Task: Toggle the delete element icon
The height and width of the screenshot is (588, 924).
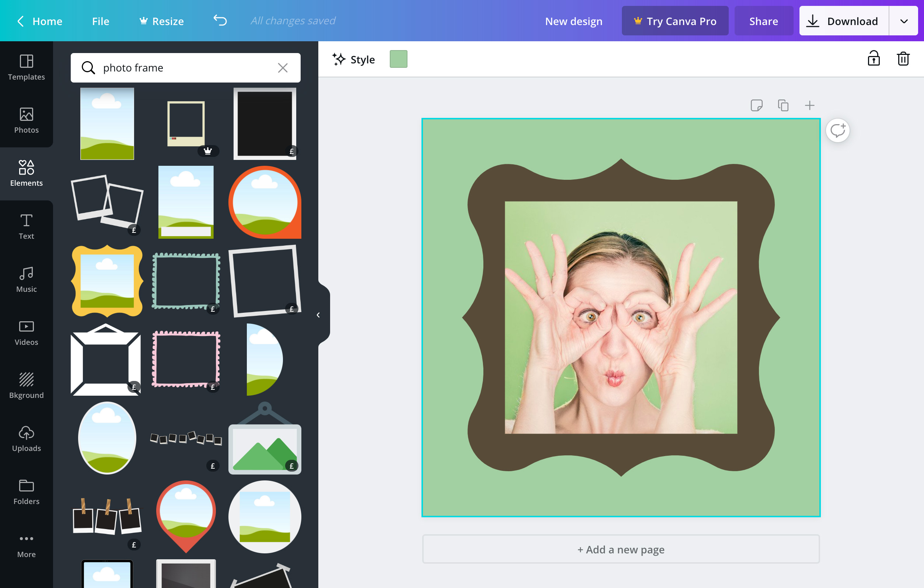Action: [903, 59]
